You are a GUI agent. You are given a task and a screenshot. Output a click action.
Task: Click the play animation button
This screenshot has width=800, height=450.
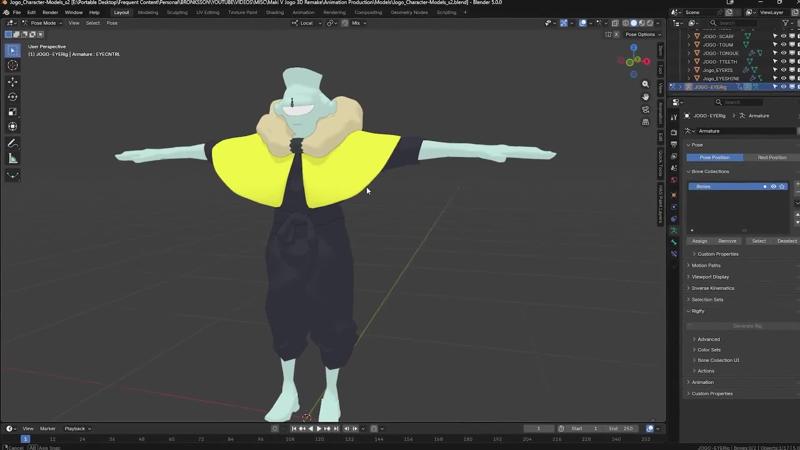pyautogui.click(x=319, y=429)
